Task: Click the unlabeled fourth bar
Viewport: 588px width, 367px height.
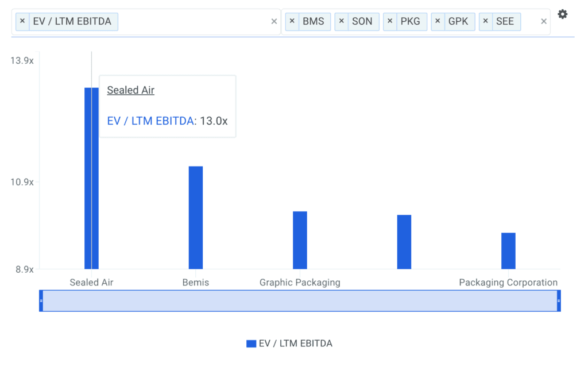Action: 404,242
